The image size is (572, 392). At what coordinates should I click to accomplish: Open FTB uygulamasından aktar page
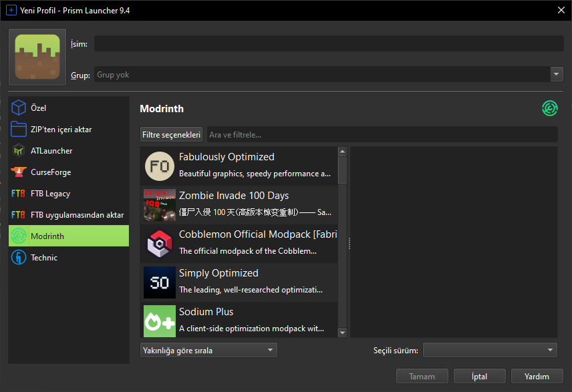point(69,215)
